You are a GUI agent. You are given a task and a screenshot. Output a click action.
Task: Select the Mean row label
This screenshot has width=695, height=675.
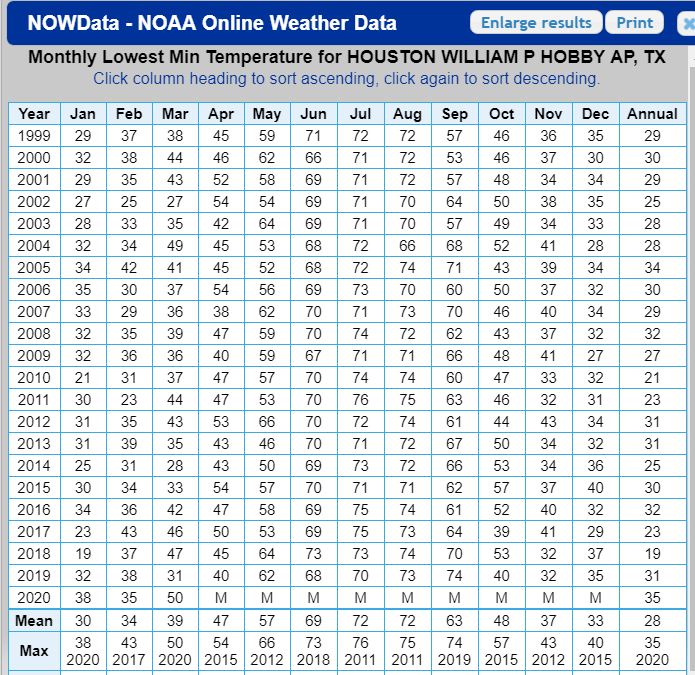[x=34, y=620]
